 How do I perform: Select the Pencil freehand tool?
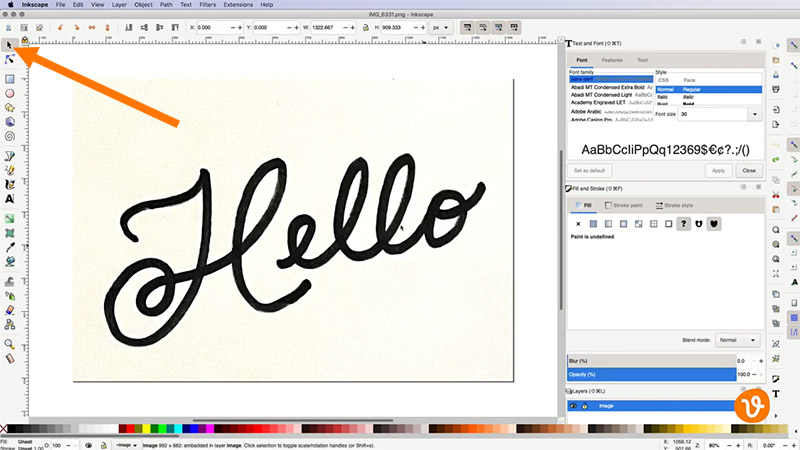coord(9,170)
